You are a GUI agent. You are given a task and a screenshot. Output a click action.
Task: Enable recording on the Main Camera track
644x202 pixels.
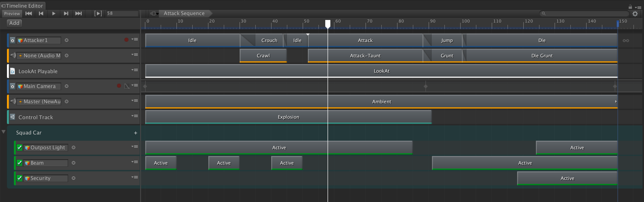[119, 86]
